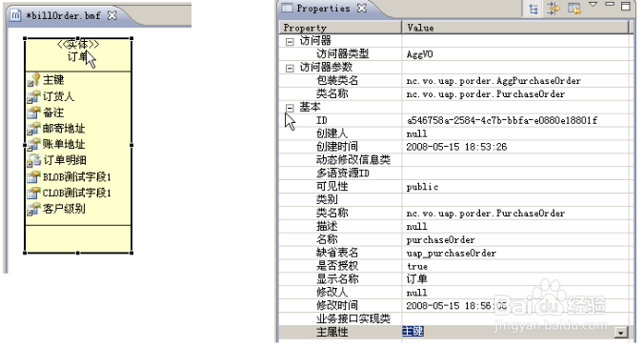Open the Properties view menu arrow

[594, 5]
